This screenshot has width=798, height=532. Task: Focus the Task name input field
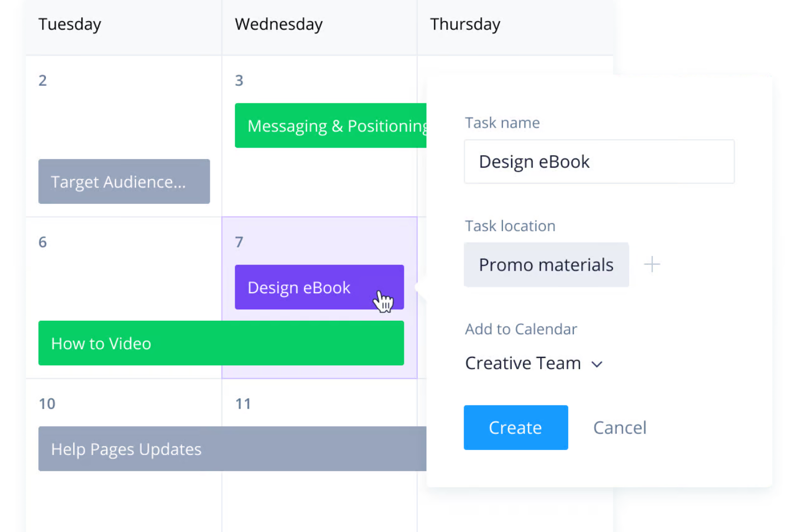pos(599,162)
